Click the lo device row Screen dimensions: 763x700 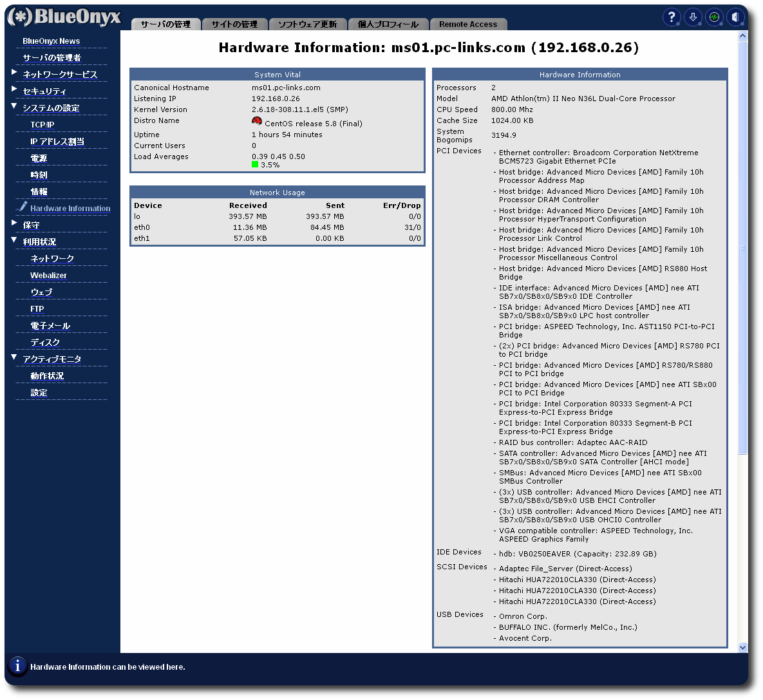click(x=278, y=216)
